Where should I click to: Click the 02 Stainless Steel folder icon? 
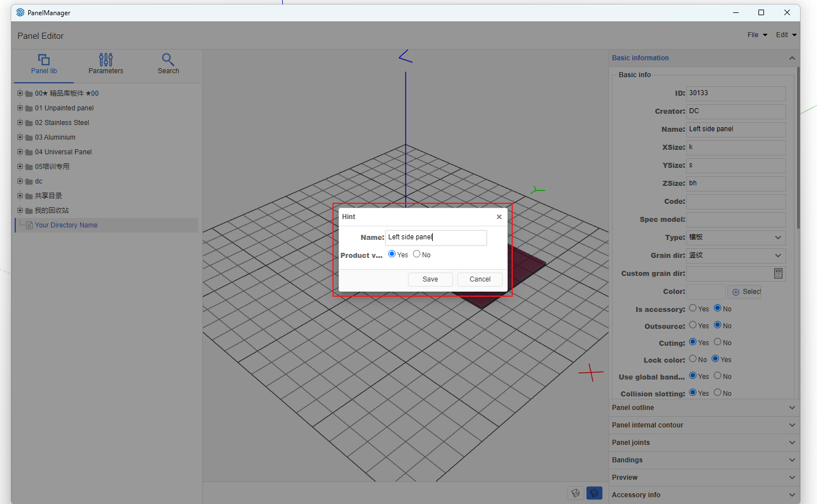click(29, 123)
